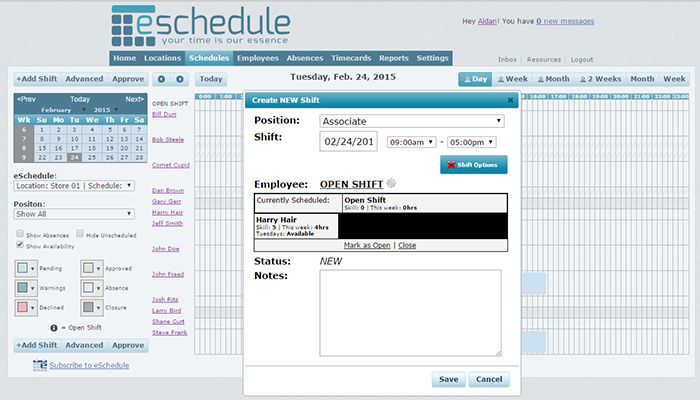Screen dimensions: 700x400
Task: Click the Close link in employee box
Action: (407, 245)
